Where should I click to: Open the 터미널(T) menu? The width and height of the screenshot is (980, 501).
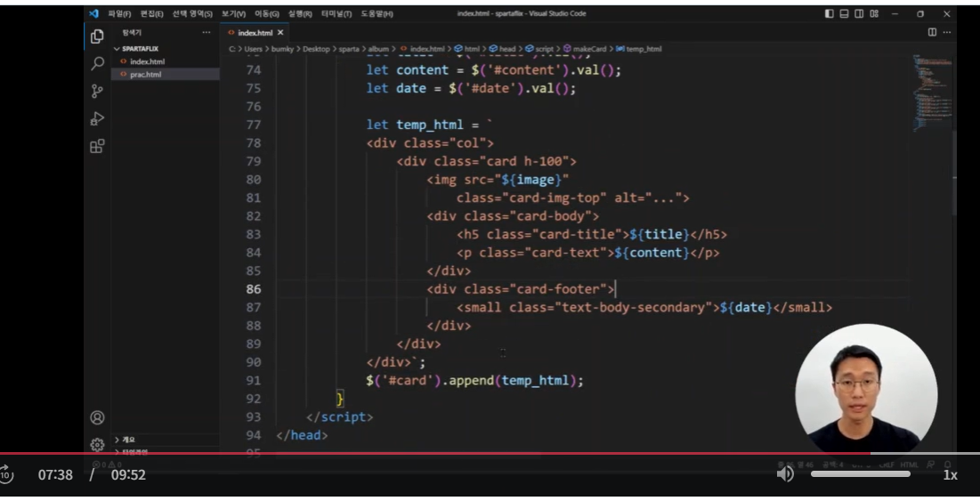336,13
